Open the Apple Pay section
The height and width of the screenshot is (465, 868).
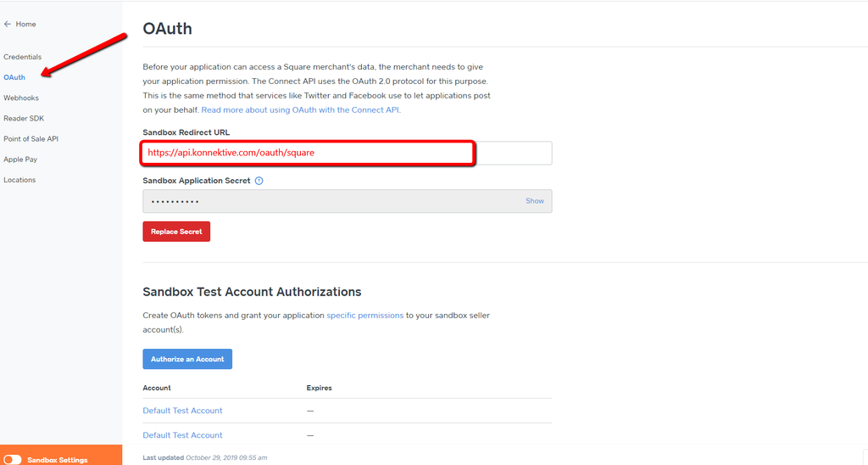click(20, 160)
